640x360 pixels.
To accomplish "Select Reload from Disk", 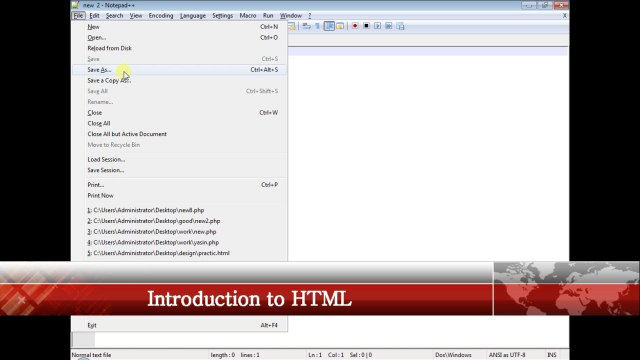I will click(x=180, y=48).
